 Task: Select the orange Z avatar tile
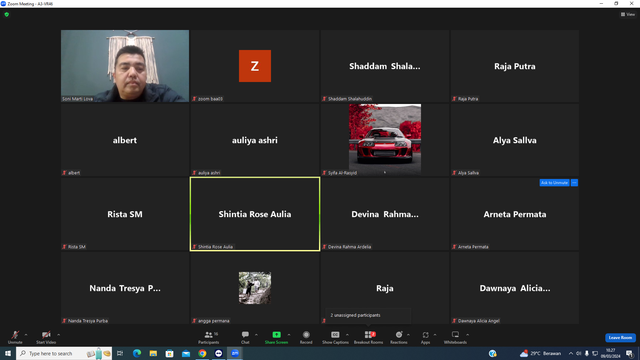255,66
